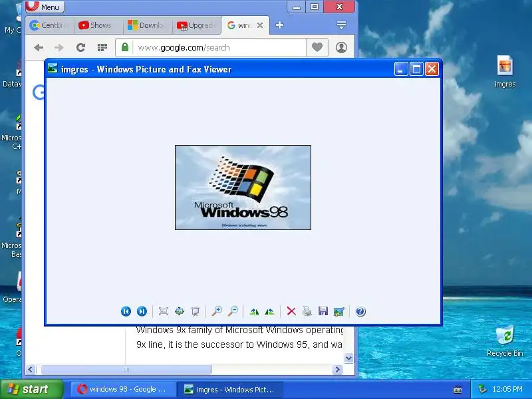Maximize the Picture and Fax Viewer window
Image resolution: width=532 pixels, height=399 pixels.
coord(416,69)
